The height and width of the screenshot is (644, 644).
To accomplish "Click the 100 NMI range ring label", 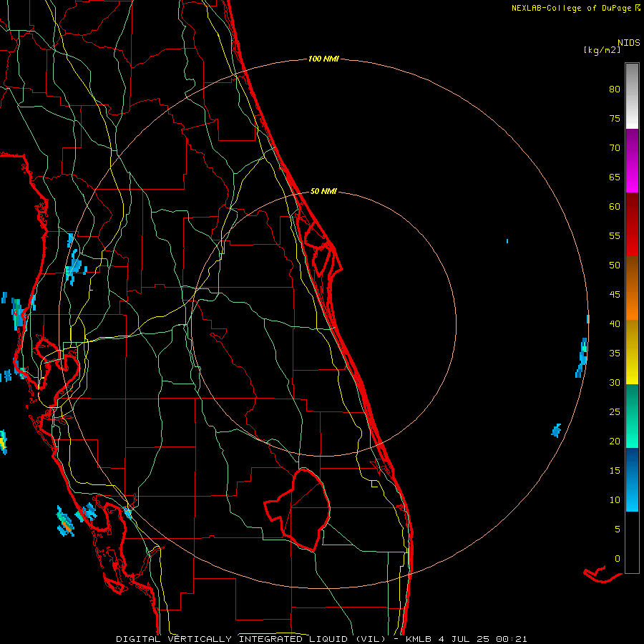I will click(323, 59).
